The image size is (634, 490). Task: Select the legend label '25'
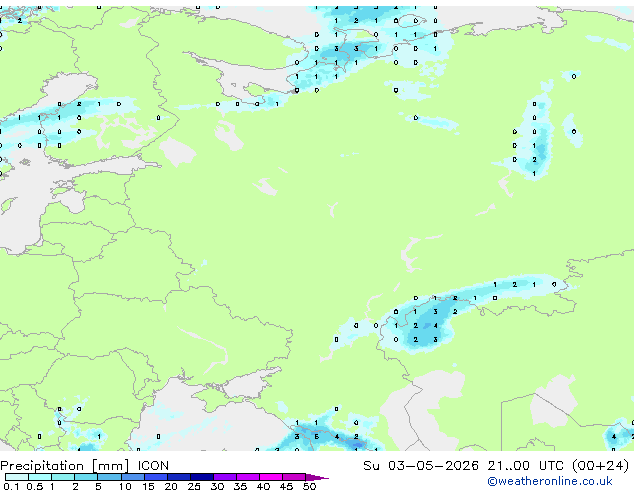pyautogui.click(x=194, y=486)
